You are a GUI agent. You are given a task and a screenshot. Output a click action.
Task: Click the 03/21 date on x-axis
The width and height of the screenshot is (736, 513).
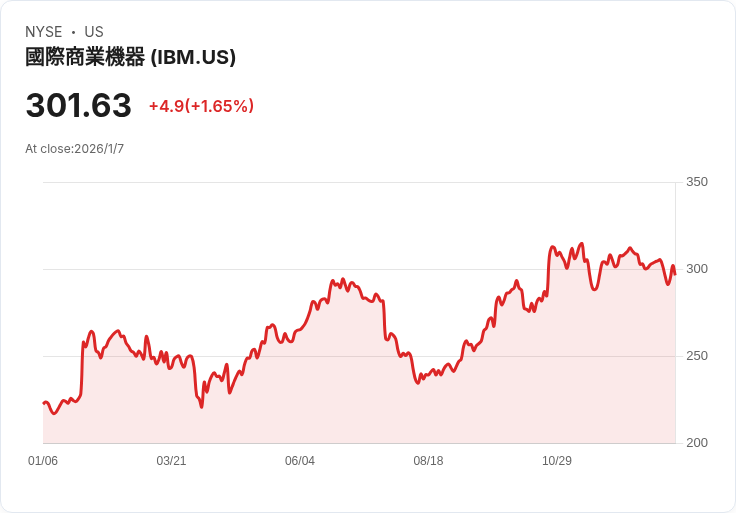tap(171, 461)
